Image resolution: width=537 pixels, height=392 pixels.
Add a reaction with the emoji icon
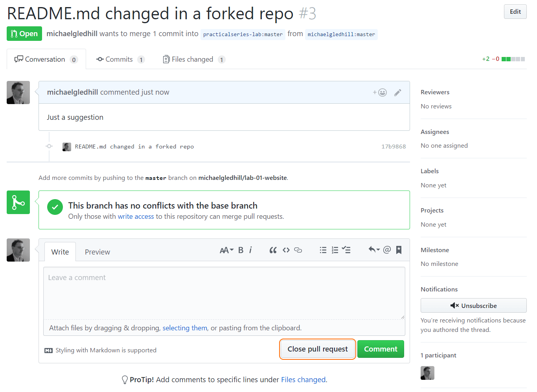pyautogui.click(x=380, y=92)
